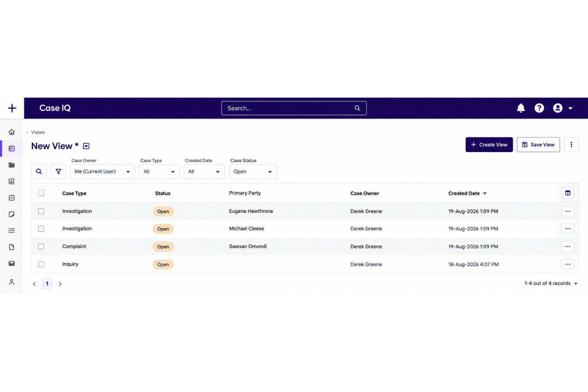Select the Complaint row checkbox
This screenshot has width=588, height=392.
(x=41, y=247)
